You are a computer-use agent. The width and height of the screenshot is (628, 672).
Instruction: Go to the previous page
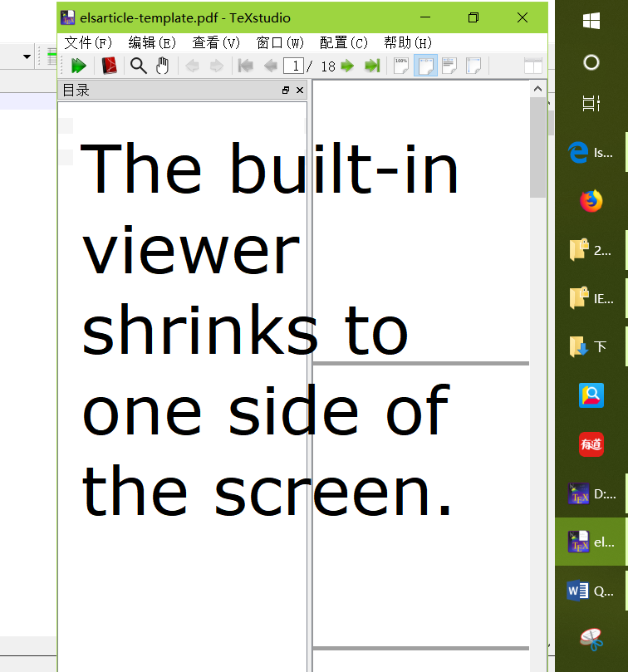click(x=271, y=66)
